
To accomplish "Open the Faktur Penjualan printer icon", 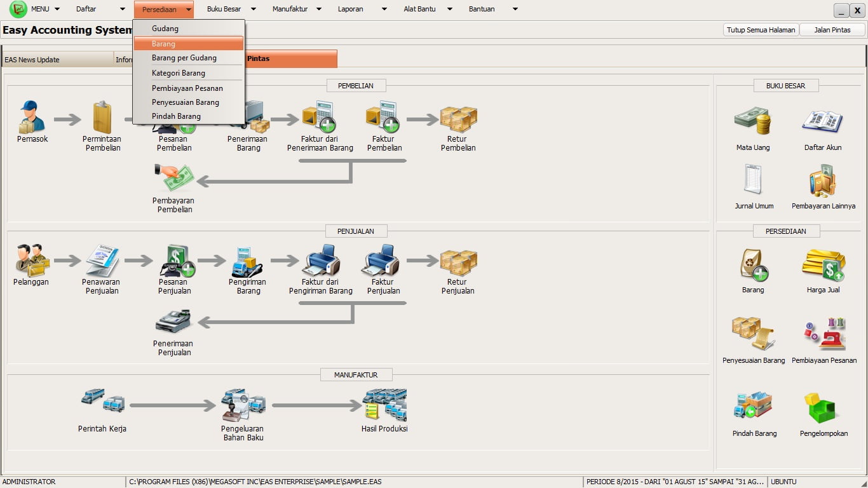I will [383, 261].
